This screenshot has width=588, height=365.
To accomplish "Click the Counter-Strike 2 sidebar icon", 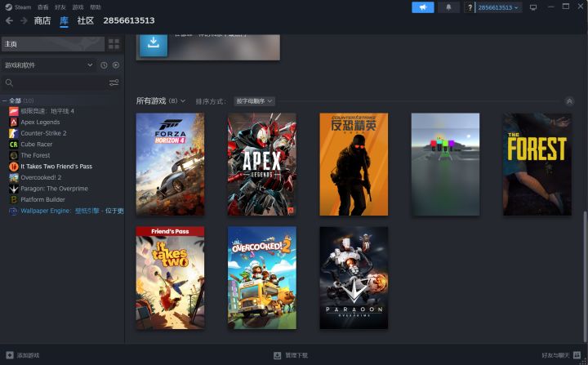I will [x=14, y=133].
